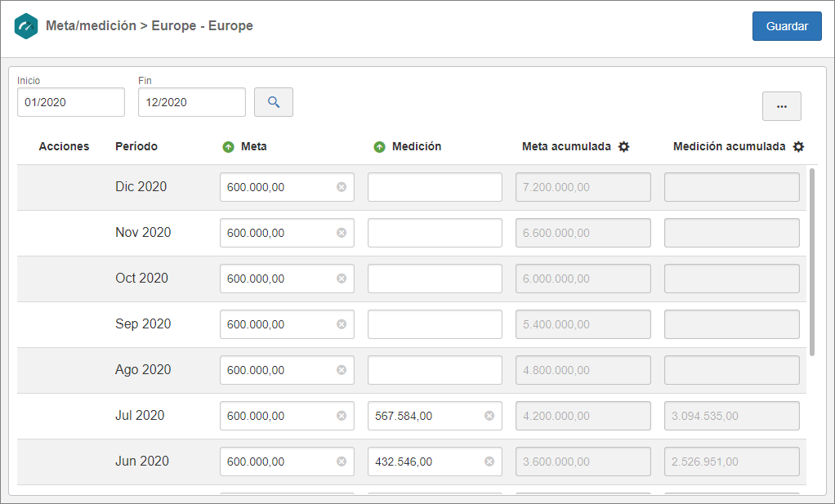This screenshot has height=504, width=835.
Task: Click the teal gauge application logo
Action: [x=26, y=26]
